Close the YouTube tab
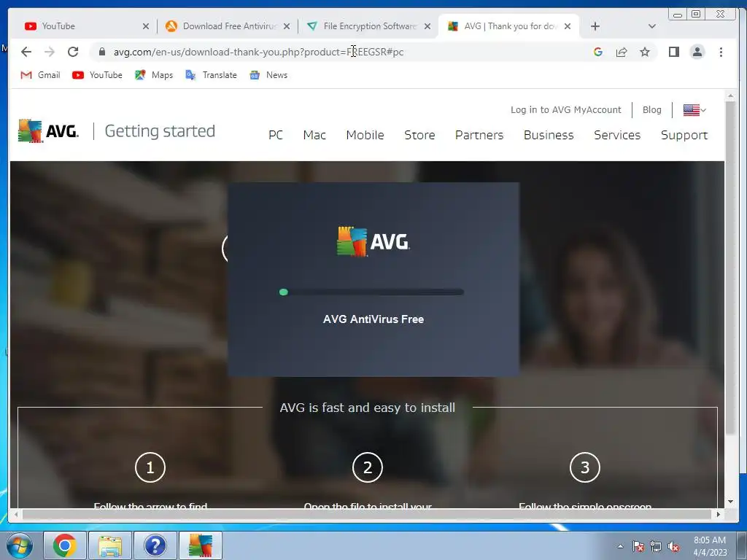747x560 pixels. [x=146, y=26]
